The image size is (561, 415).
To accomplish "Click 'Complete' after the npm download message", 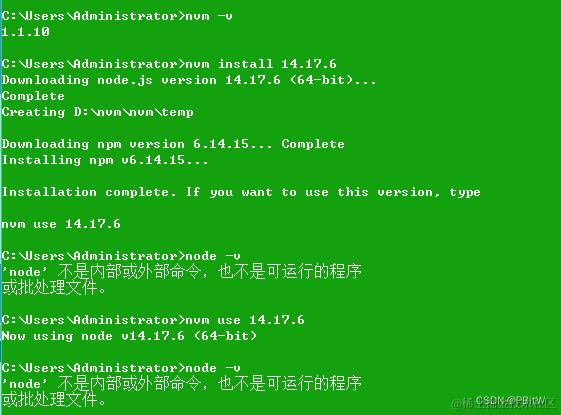I will 313,144.
